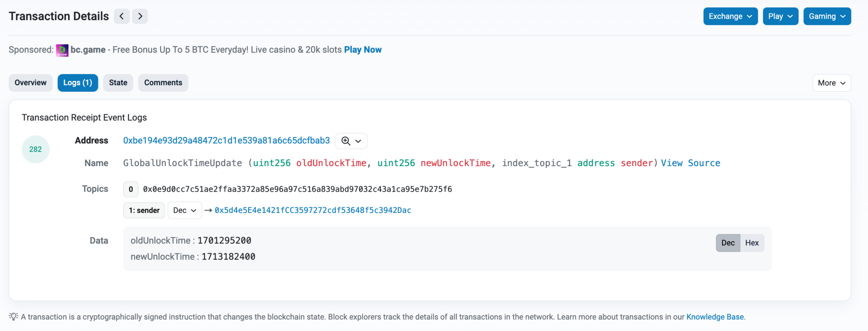Viewport: 868px width, 331px height.
Task: Open the Exchange dropdown
Action: point(730,17)
